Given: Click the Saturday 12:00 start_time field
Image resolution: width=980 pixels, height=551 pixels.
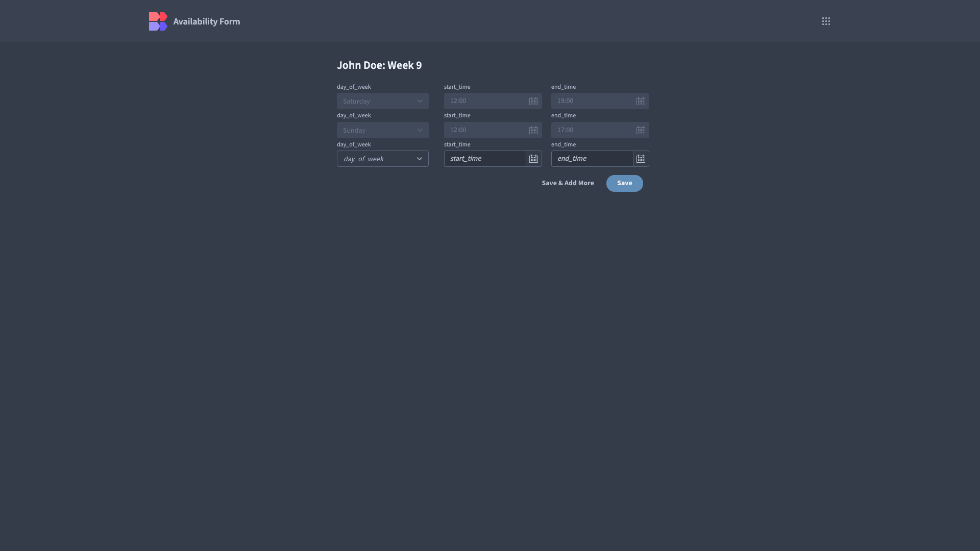Looking at the screenshot, I should [x=493, y=101].
